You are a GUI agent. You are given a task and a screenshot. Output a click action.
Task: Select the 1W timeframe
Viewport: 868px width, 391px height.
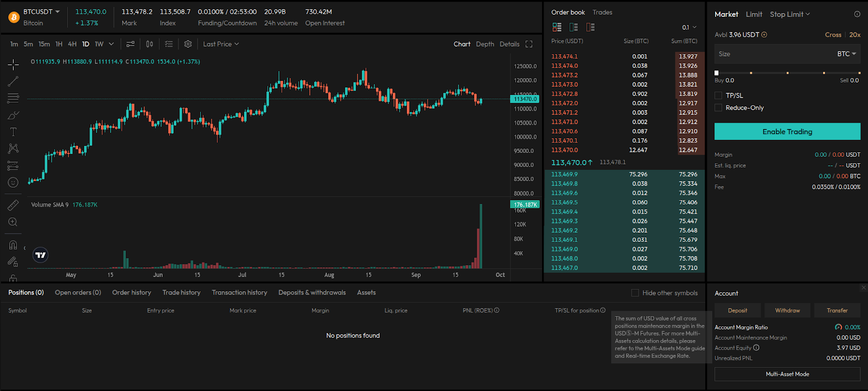(x=99, y=44)
